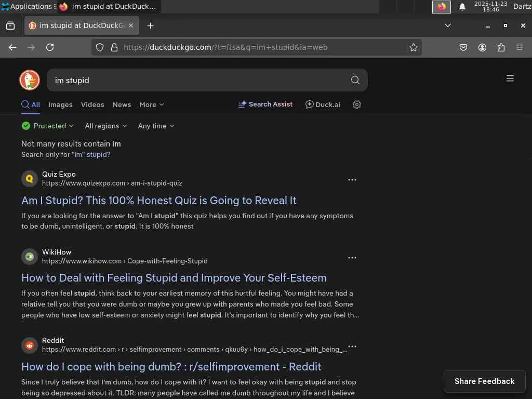Image resolution: width=532 pixels, height=399 pixels.
Task: Open reddit.com selfimprovement URL
Action: (194, 350)
